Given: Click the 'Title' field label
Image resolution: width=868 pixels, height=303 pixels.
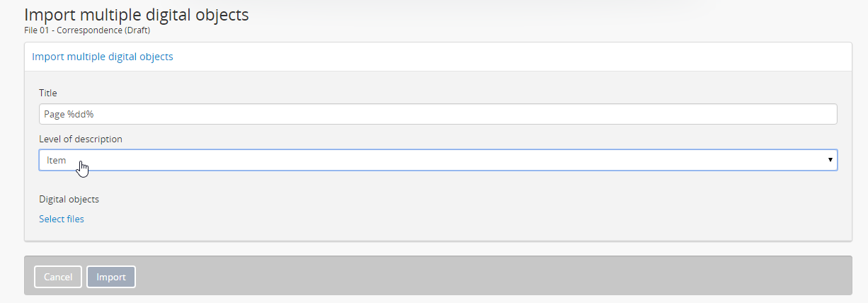Looking at the screenshot, I should (x=48, y=93).
